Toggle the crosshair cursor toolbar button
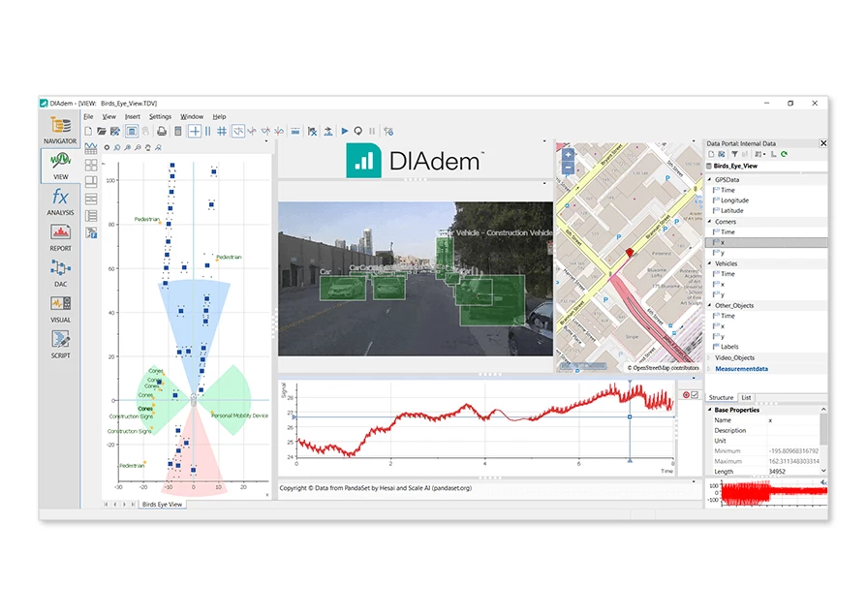867x616 pixels. pos(195,131)
